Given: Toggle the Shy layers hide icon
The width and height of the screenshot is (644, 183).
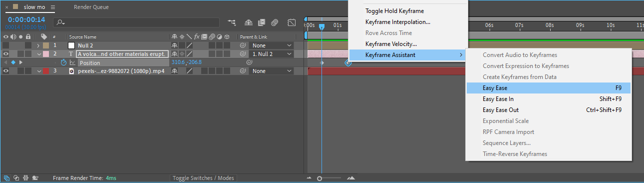Looking at the screenshot, I should click(x=248, y=22).
